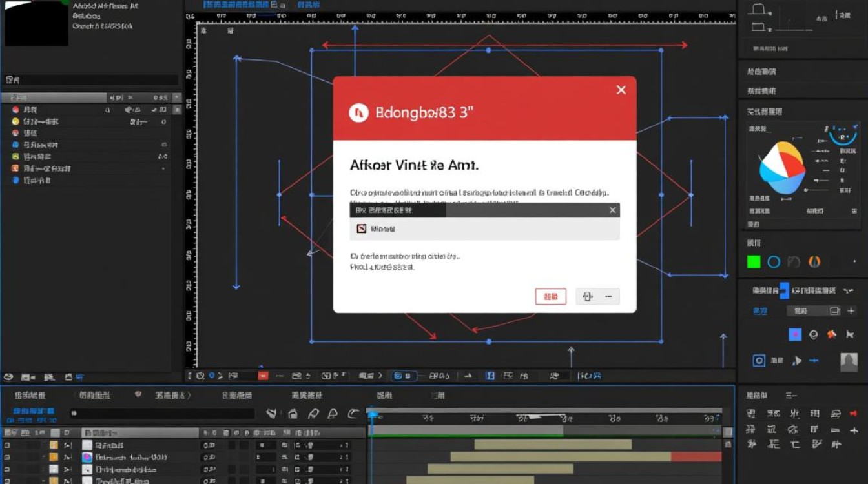Toggle visibility box of third timeline layer
This screenshot has width=868, height=484.
coord(7,470)
